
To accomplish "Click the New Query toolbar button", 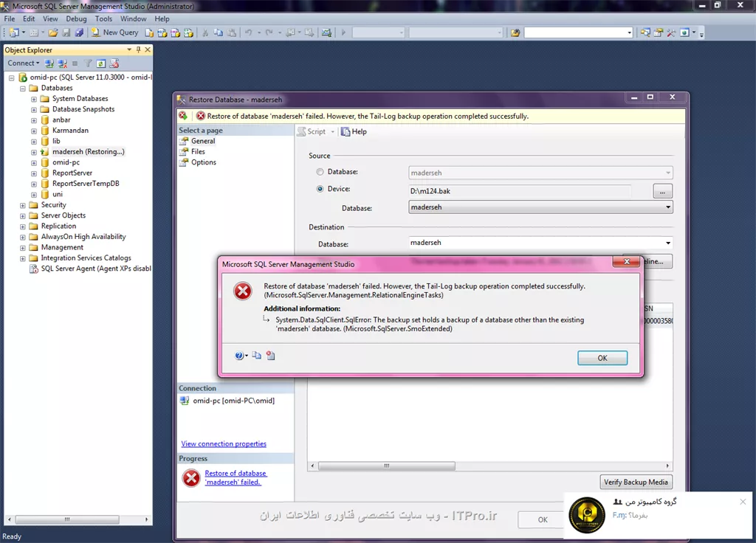I will (114, 32).
